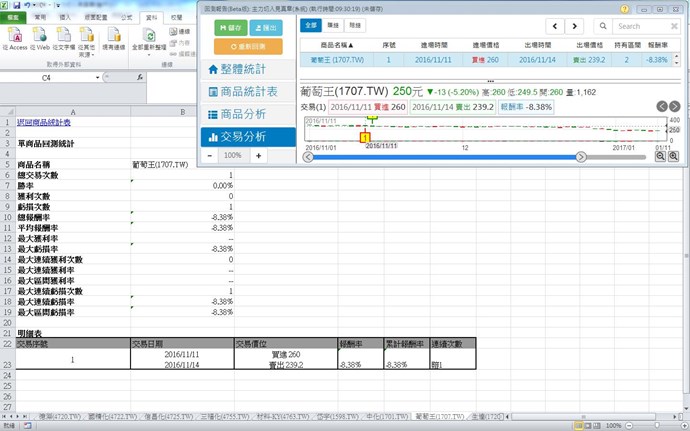Switch to the 公式 ribbon tab
The image size is (690, 431).
point(124,17)
